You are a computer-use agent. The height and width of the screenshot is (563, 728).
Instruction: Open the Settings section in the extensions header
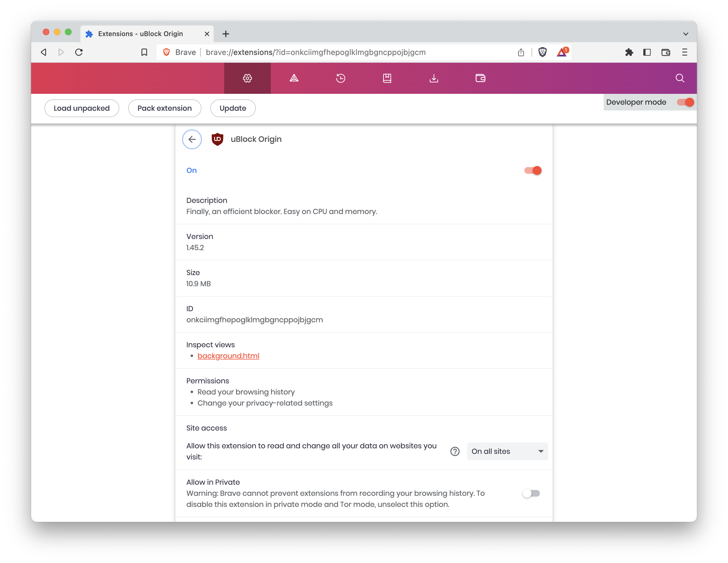(x=247, y=78)
